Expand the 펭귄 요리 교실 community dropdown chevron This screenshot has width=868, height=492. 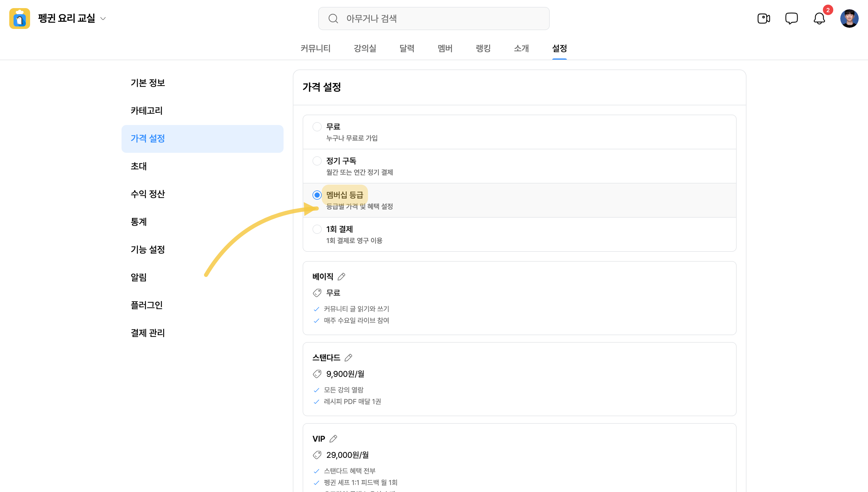(x=103, y=19)
